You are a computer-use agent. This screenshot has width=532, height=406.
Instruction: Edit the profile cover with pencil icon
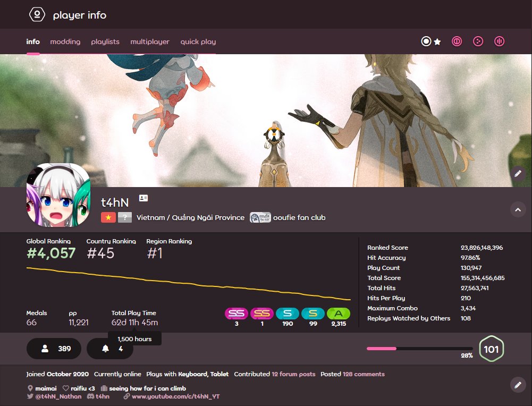518,174
